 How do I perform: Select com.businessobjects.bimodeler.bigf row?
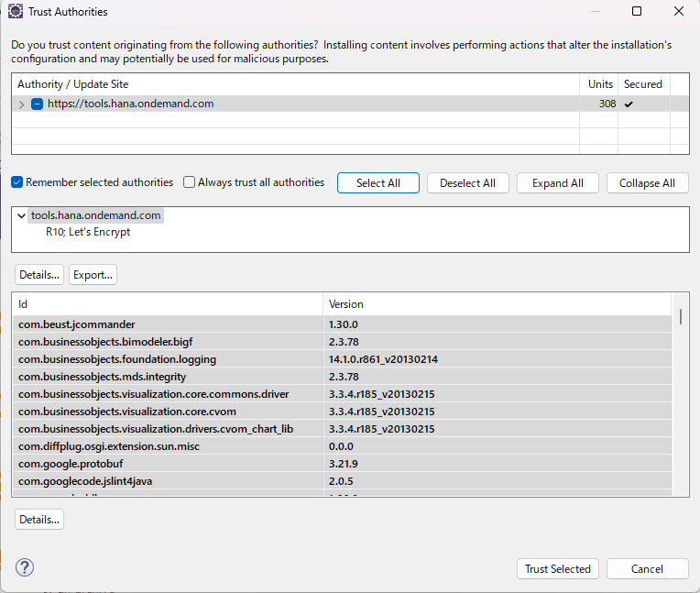click(x=342, y=342)
